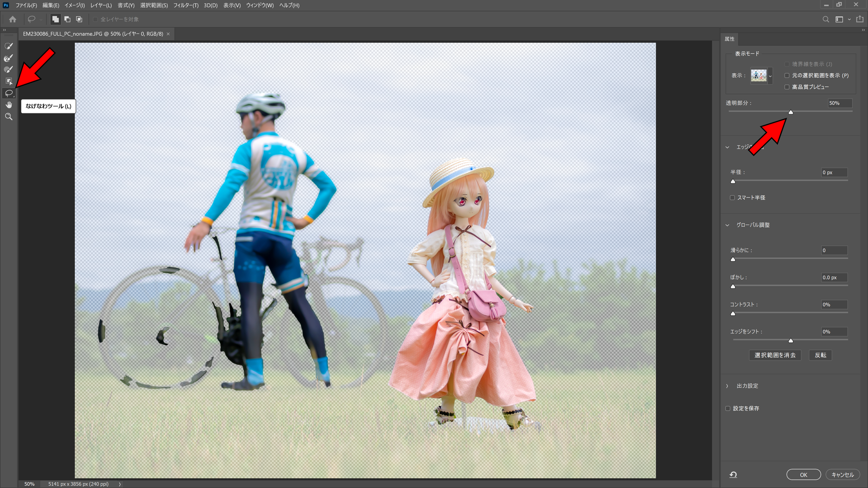The height and width of the screenshot is (488, 868).
Task: Select the Quick Selection tool
Action: [8, 46]
